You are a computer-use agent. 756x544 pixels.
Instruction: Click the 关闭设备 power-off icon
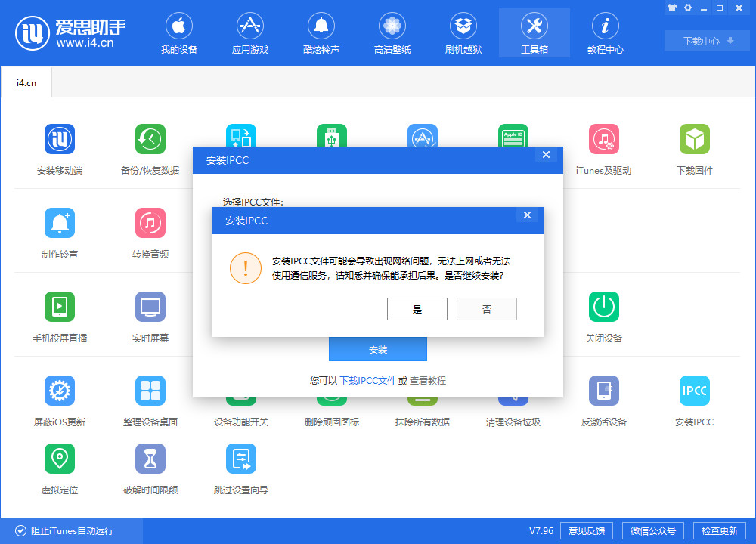pyautogui.click(x=603, y=307)
